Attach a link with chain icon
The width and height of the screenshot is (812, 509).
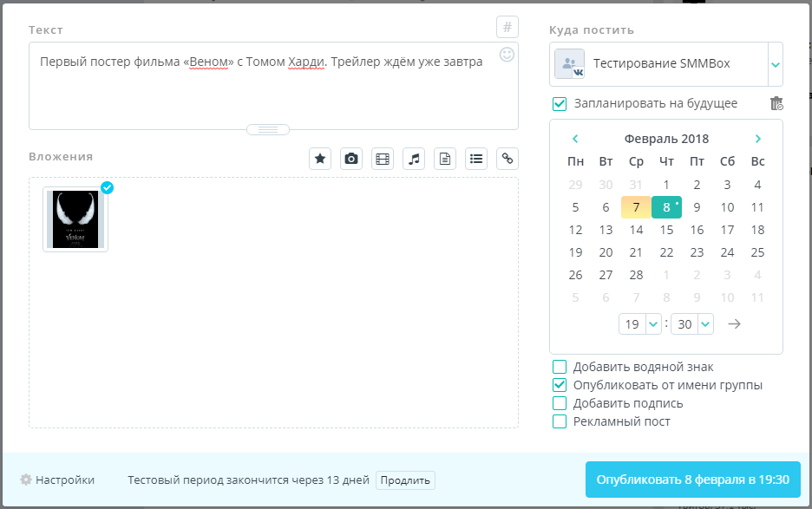click(x=507, y=158)
